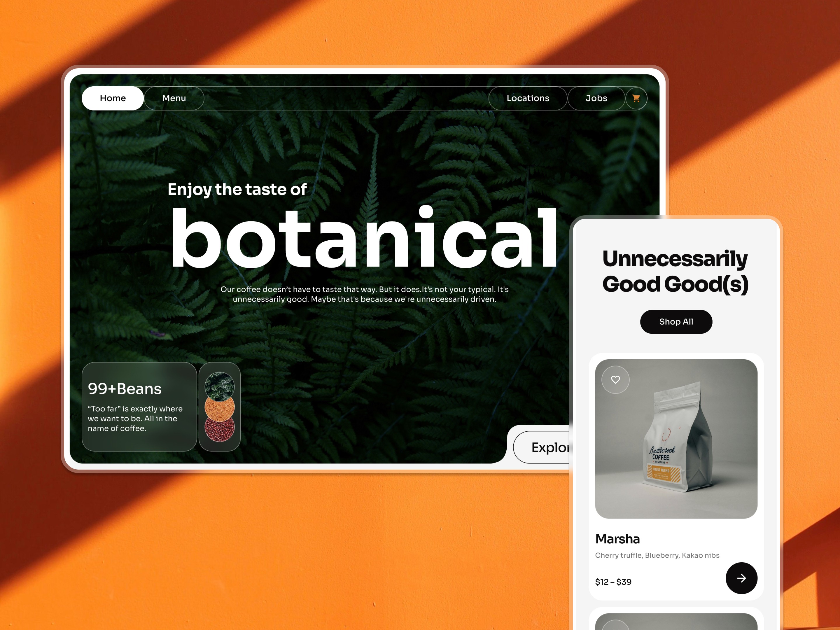Toggle favorite on Marsha product
The width and height of the screenshot is (840, 630).
pyautogui.click(x=616, y=379)
